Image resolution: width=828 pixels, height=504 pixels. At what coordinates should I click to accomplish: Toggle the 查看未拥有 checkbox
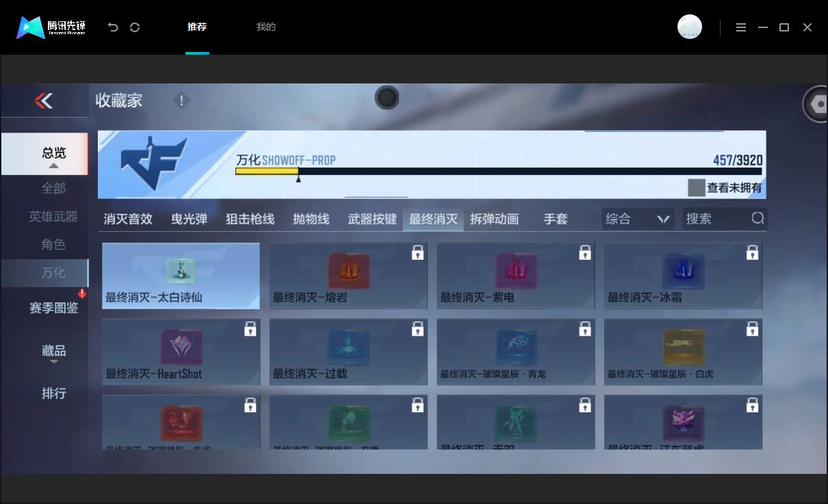pos(697,187)
